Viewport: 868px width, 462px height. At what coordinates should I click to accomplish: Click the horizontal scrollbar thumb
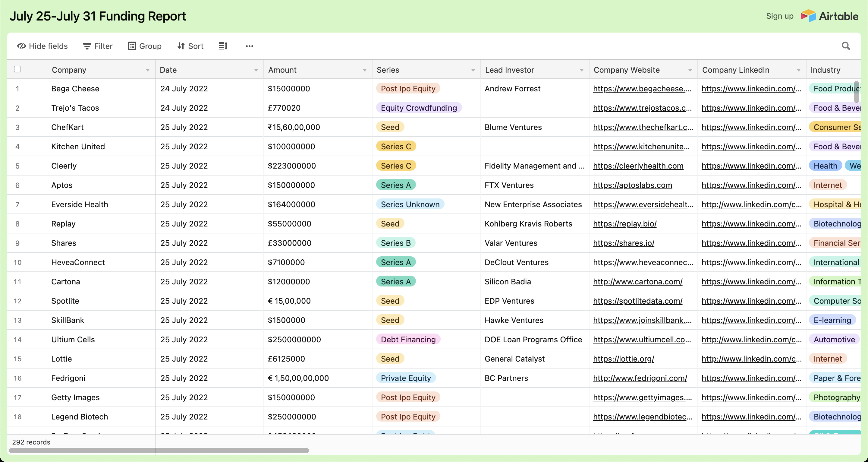159,451
